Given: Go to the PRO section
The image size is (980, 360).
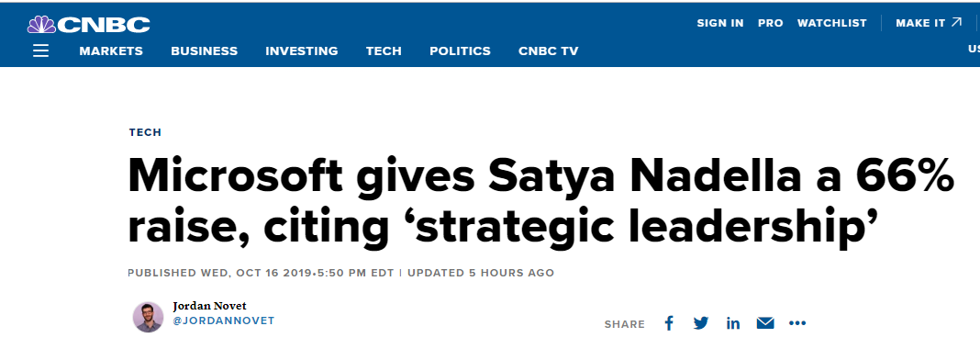Looking at the screenshot, I should (771, 23).
